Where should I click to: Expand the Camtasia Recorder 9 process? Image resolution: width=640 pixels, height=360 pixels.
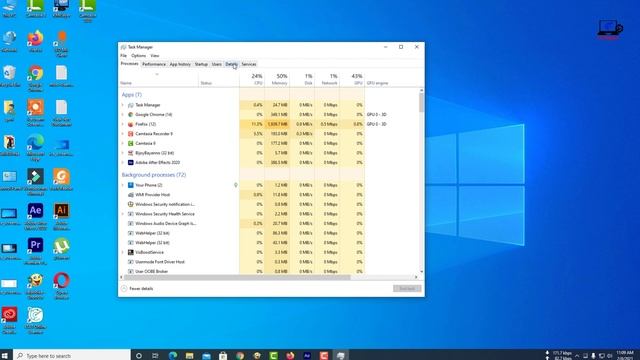click(x=122, y=134)
